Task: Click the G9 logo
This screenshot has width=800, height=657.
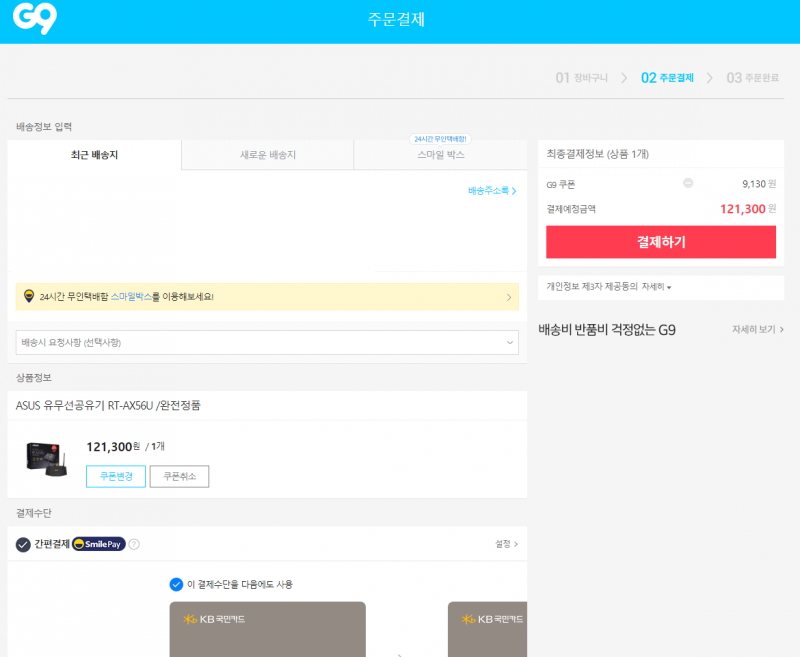Action: [x=35, y=18]
